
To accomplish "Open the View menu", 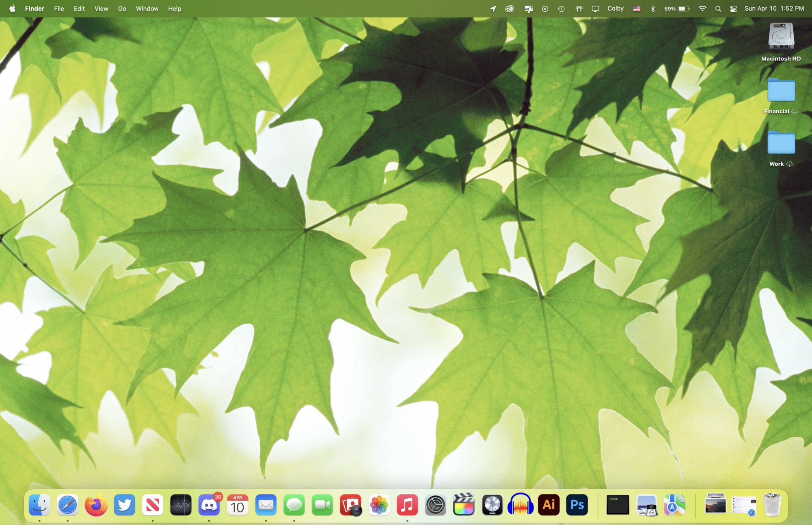I will [101, 9].
